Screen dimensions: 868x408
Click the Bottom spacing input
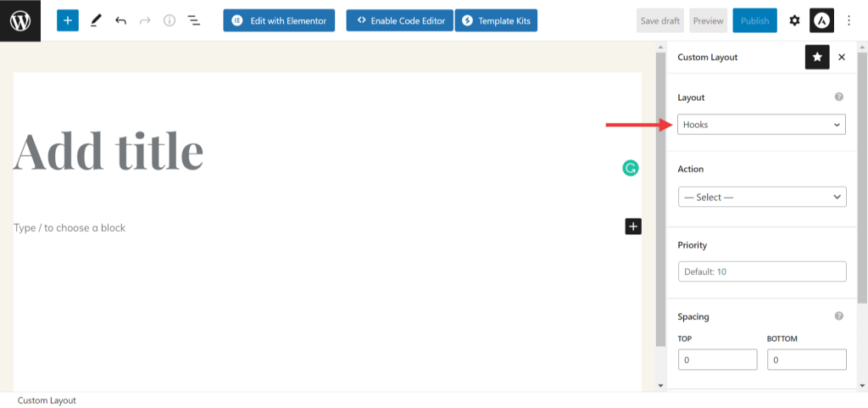807,360
